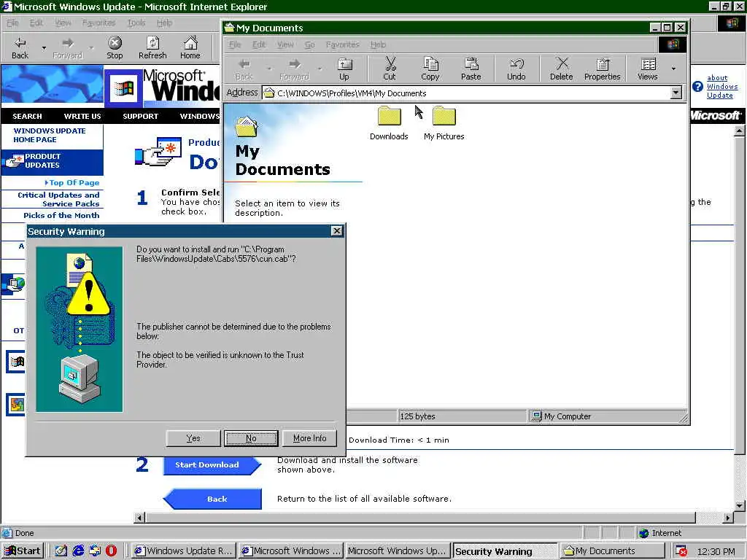Click the system tray icon beside clock
Image resolution: width=747 pixels, height=560 pixels.
click(x=681, y=551)
